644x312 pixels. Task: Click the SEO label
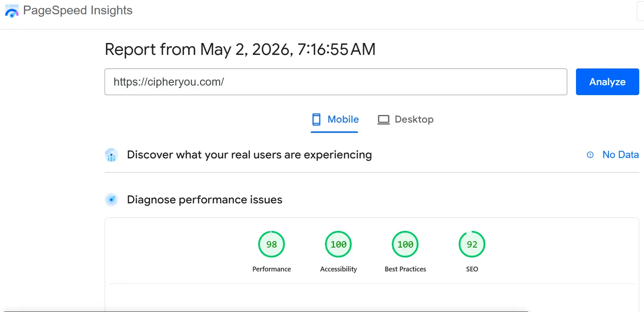472,269
